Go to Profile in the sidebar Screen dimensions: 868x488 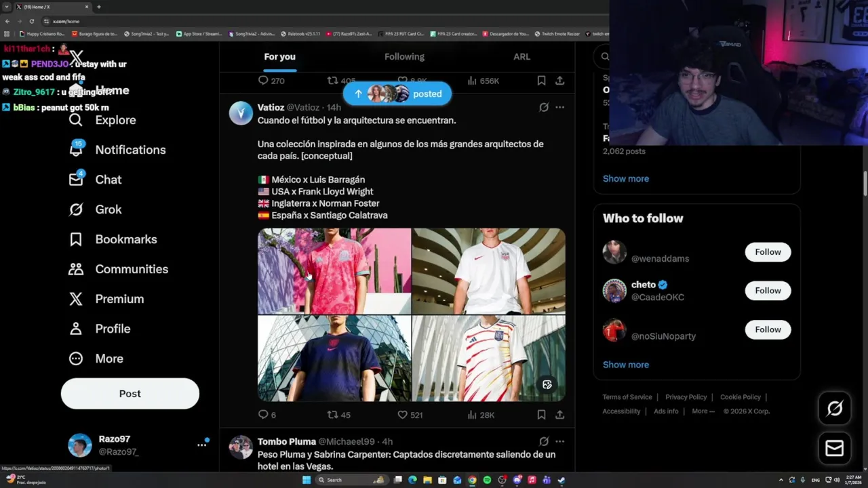click(x=99, y=329)
